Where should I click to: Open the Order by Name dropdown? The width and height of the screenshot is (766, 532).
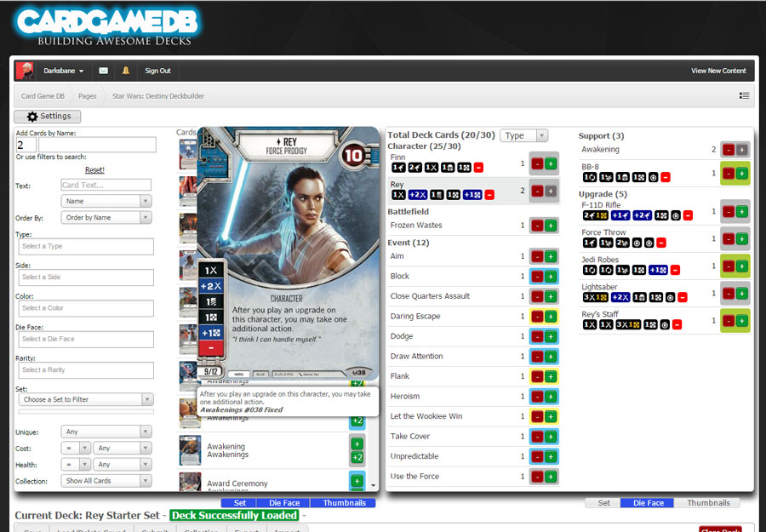[106, 218]
